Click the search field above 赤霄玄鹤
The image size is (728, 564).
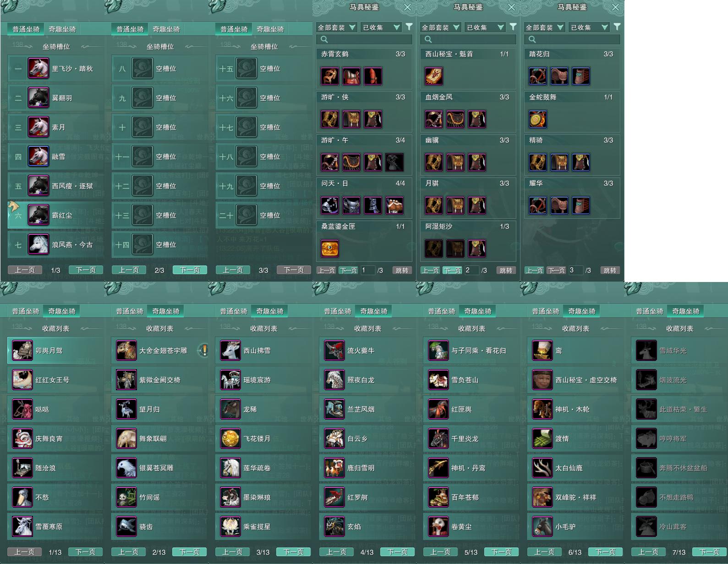tap(364, 39)
